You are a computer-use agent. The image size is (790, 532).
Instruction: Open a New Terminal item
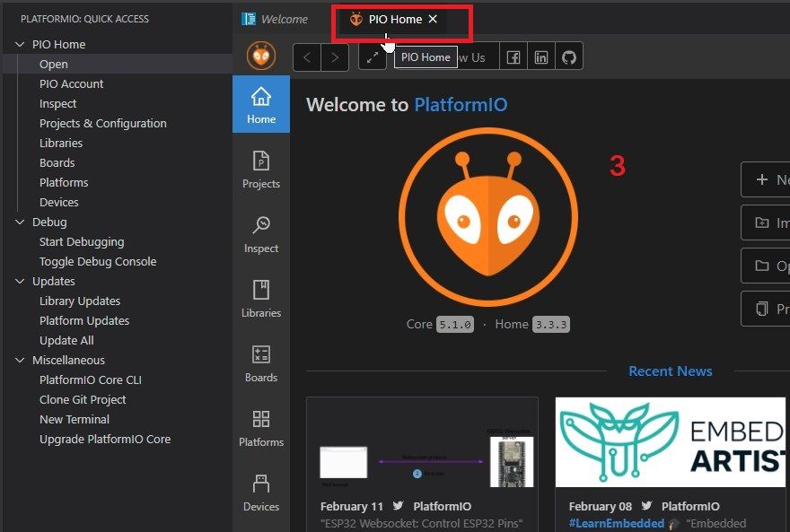click(74, 419)
